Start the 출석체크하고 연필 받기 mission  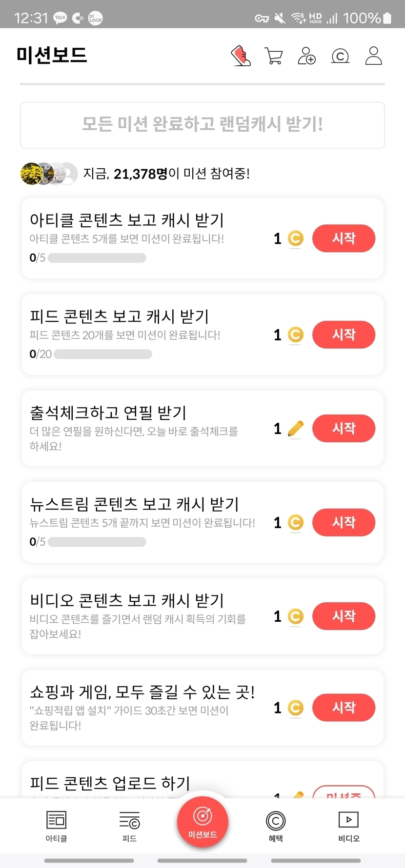(344, 428)
